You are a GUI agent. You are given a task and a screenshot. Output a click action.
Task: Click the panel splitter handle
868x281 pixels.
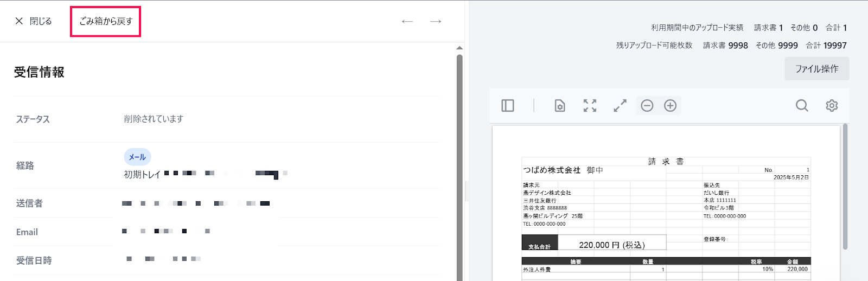(x=466, y=191)
